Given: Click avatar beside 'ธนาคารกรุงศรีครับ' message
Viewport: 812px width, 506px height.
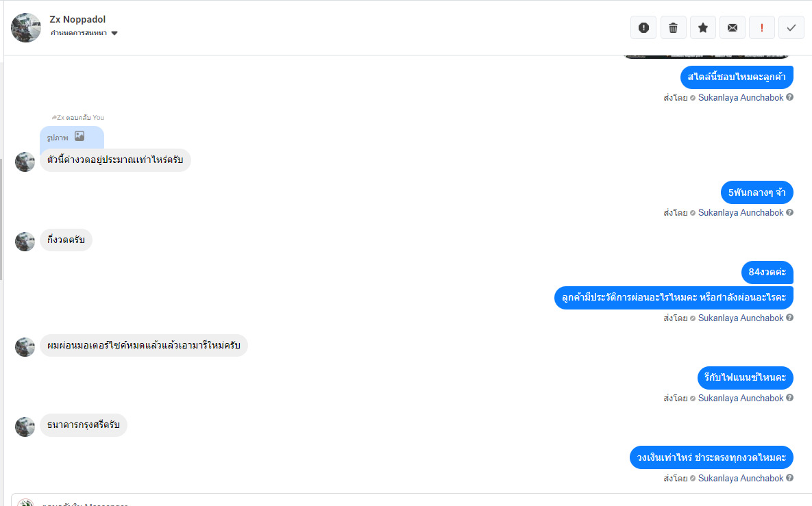Looking at the screenshot, I should click(25, 427).
